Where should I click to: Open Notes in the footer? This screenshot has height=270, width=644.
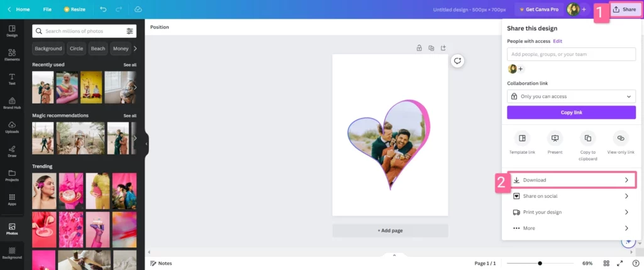(x=161, y=263)
